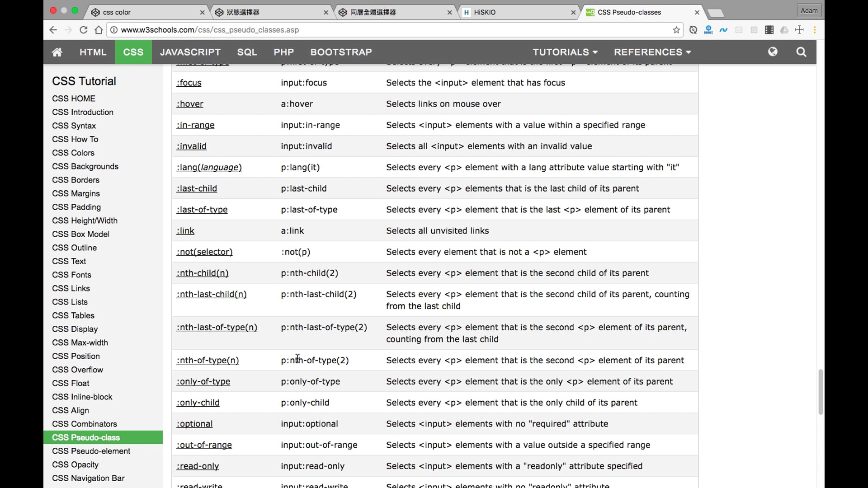Click the Google Drive extension icon
The image size is (868, 488).
pyautogui.click(x=784, y=30)
